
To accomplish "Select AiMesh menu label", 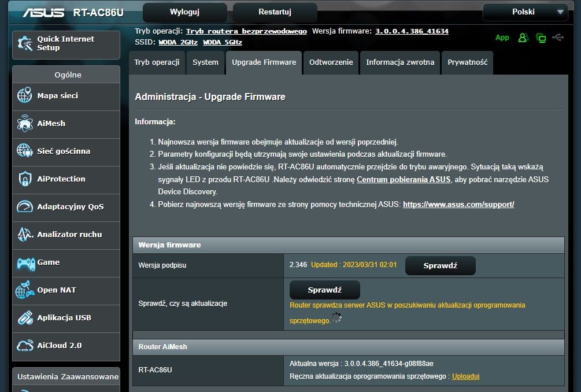I will (x=51, y=123).
